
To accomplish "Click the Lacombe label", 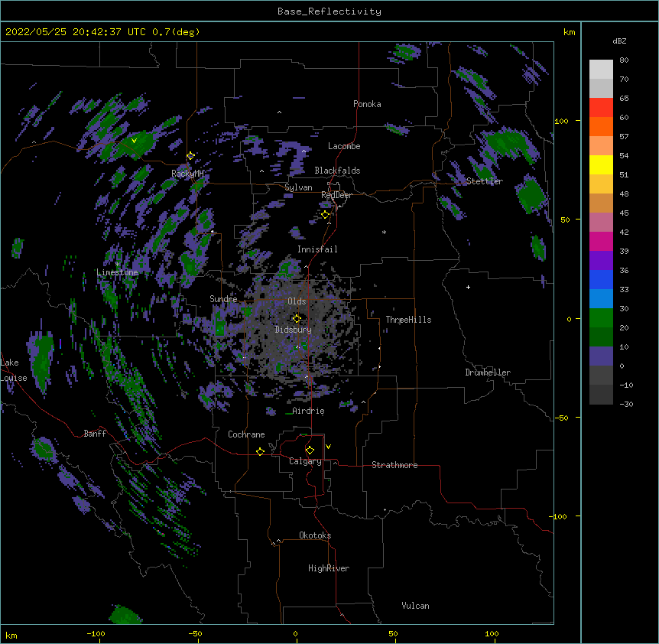I will click(344, 146).
